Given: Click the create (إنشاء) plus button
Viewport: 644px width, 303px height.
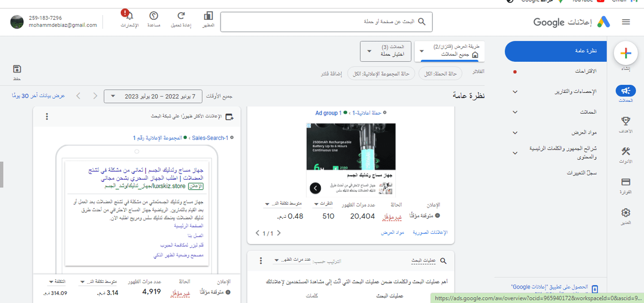Looking at the screenshot, I should coord(625,53).
